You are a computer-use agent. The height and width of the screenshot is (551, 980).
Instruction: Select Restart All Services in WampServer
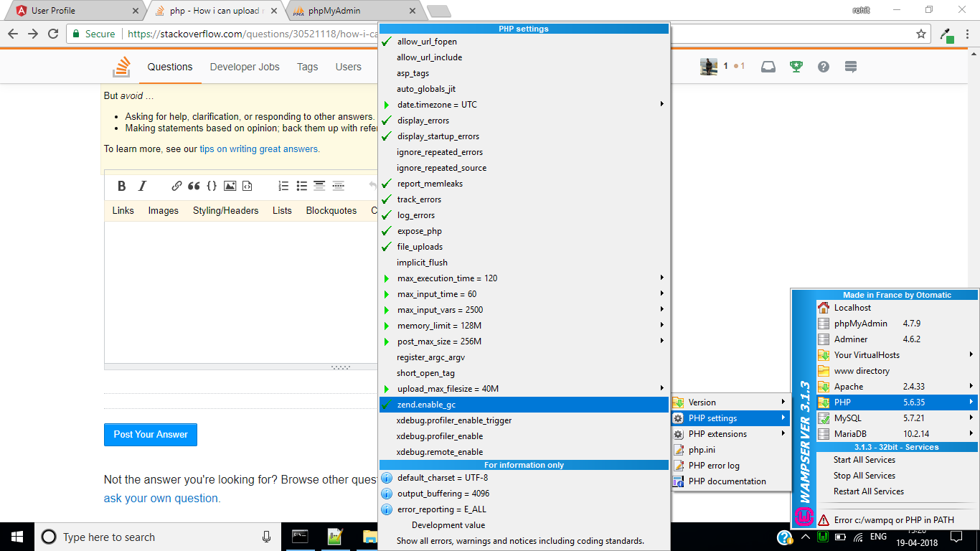(897, 491)
